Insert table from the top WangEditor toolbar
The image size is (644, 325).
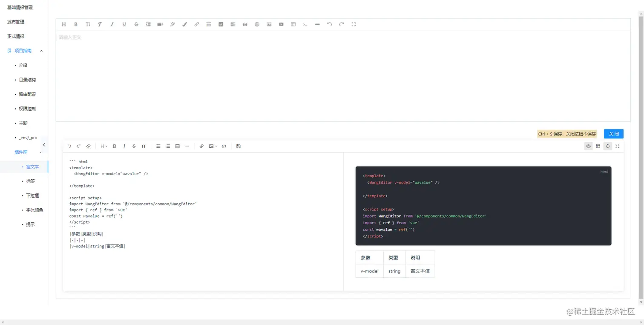[x=293, y=24]
